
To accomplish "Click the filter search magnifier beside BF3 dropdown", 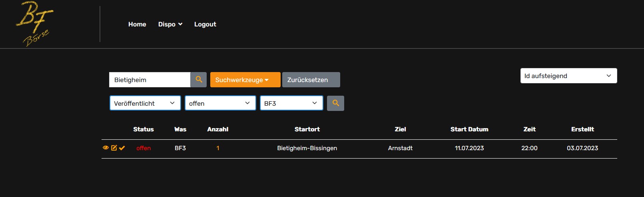I will [335, 103].
